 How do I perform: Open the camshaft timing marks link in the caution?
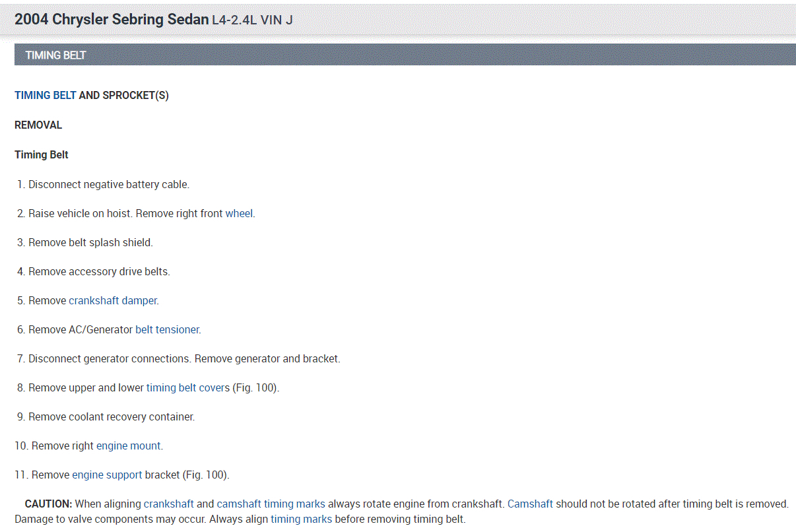[271, 504]
